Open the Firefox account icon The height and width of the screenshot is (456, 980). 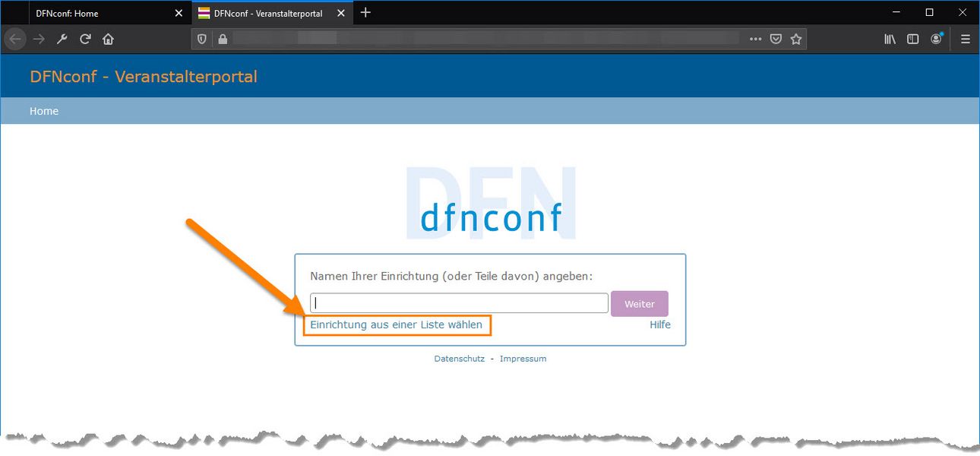pos(937,39)
